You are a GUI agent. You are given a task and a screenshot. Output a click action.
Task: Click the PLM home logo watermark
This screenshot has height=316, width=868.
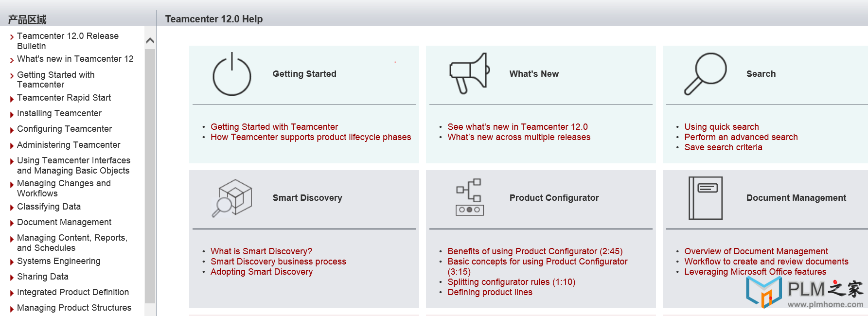click(805, 294)
